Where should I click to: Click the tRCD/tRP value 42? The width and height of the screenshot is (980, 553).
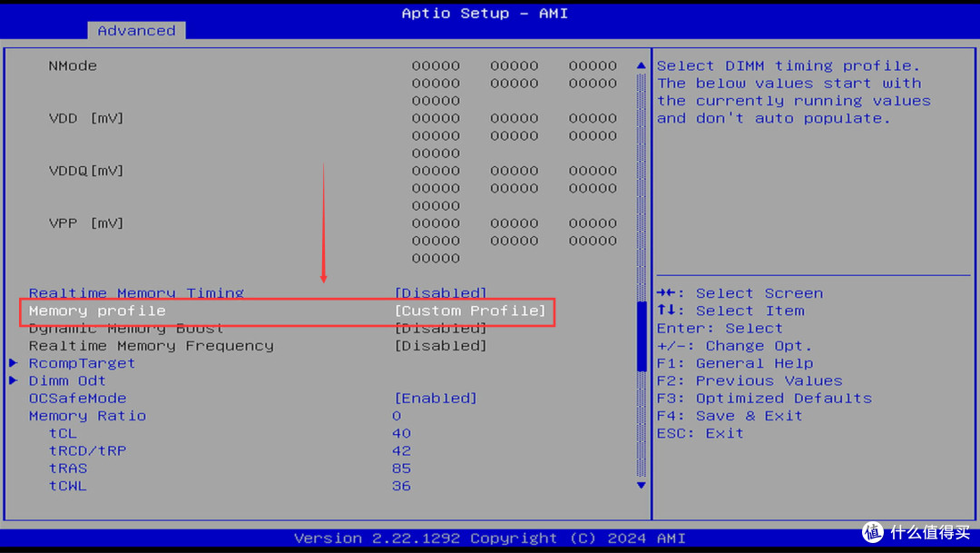pos(401,450)
